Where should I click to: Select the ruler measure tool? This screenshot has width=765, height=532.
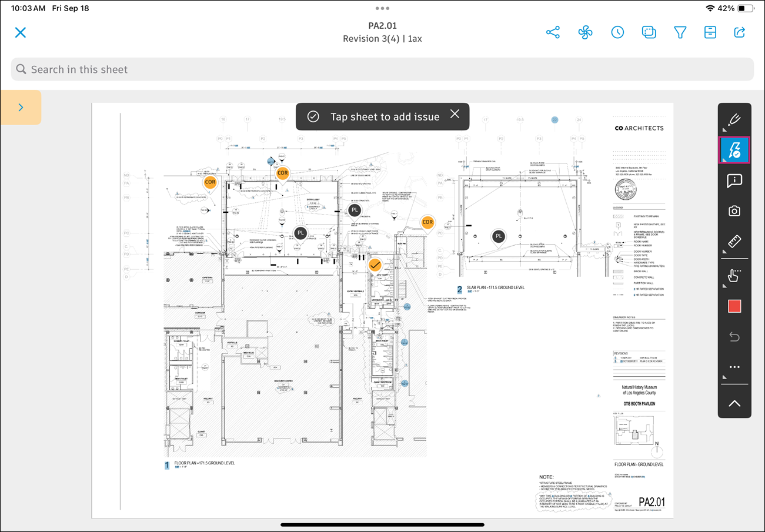coord(734,242)
